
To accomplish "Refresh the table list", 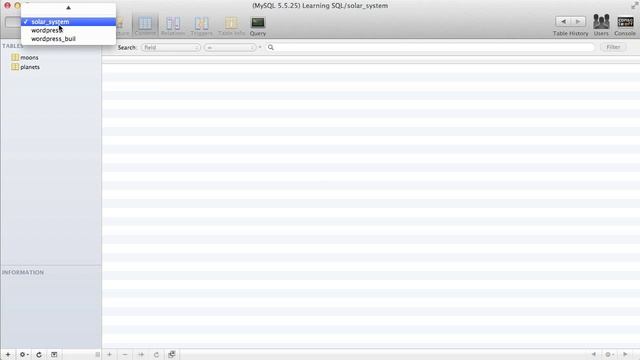I will pyautogui.click(x=39, y=354).
